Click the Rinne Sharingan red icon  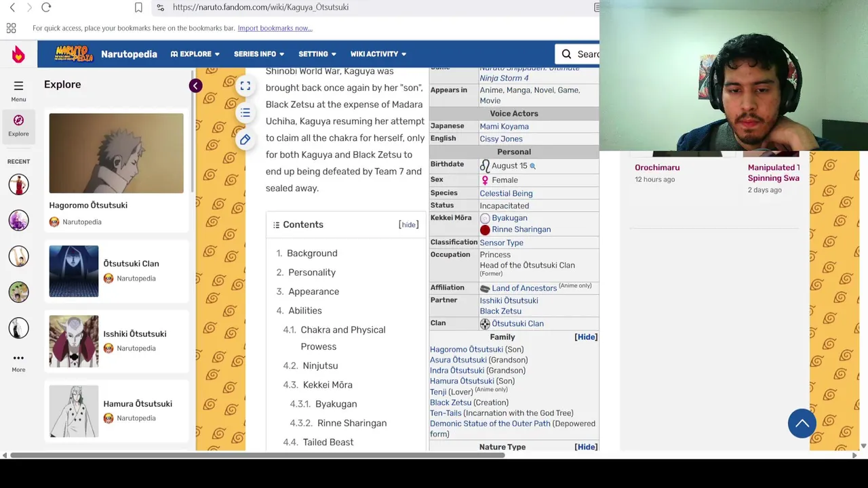(485, 230)
